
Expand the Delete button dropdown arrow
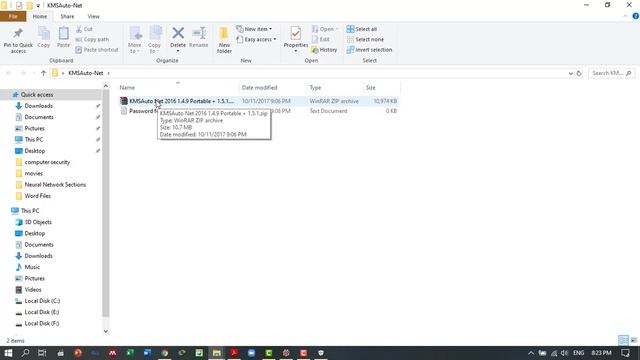pos(178,51)
